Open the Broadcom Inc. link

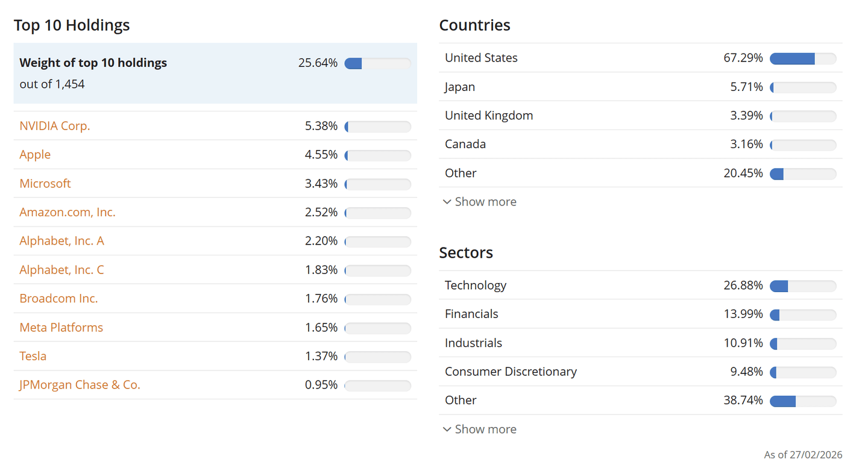click(58, 299)
